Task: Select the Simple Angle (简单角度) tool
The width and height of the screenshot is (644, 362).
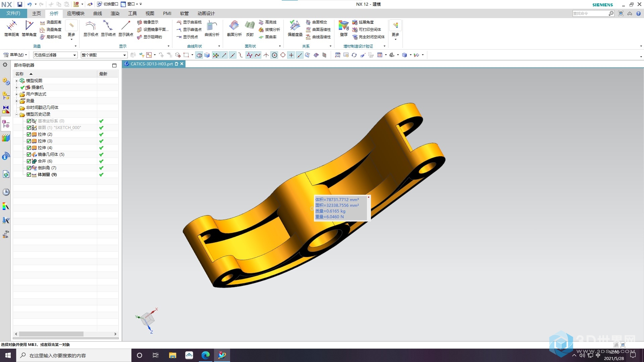Action: 29,28
